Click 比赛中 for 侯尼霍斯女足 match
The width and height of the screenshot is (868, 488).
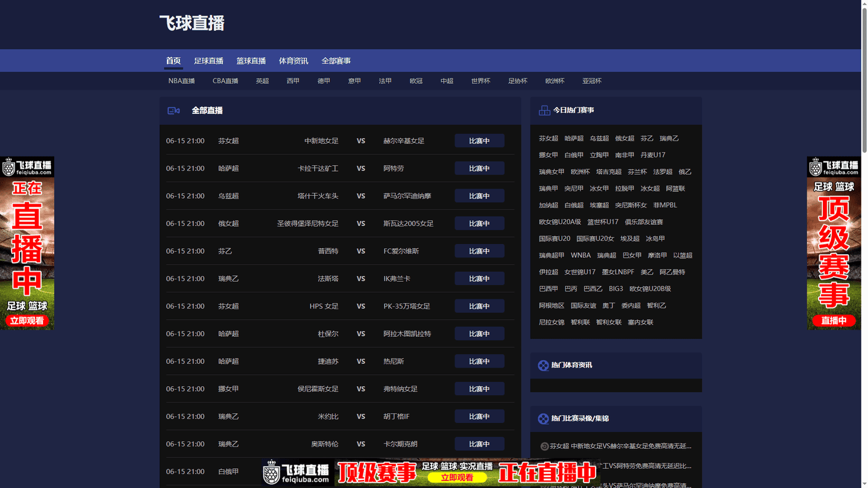tap(479, 389)
